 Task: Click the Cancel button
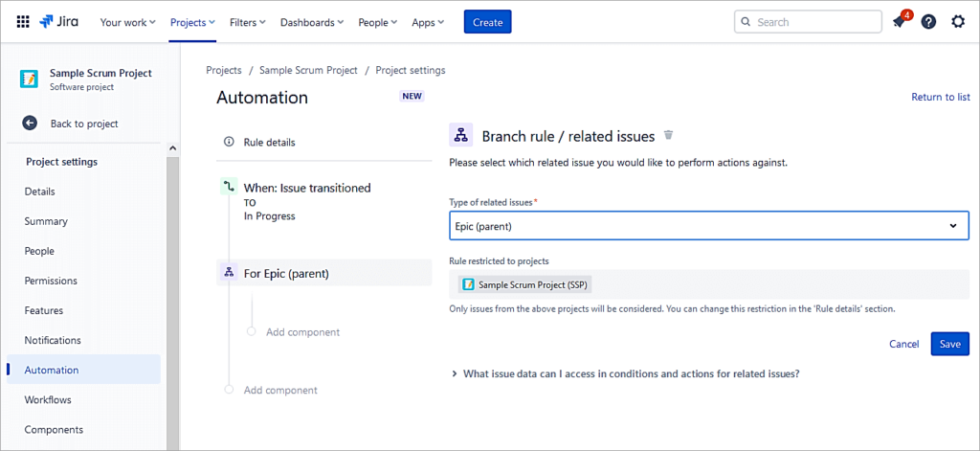click(x=903, y=344)
